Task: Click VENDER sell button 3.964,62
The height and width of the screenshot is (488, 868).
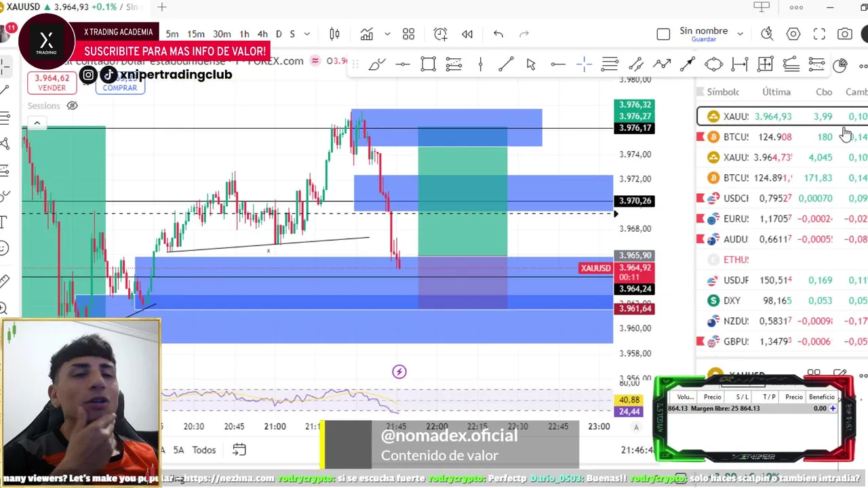Action: [x=52, y=83]
